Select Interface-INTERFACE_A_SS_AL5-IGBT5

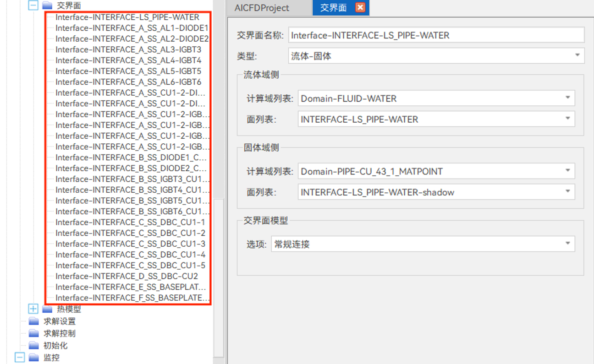(128, 71)
